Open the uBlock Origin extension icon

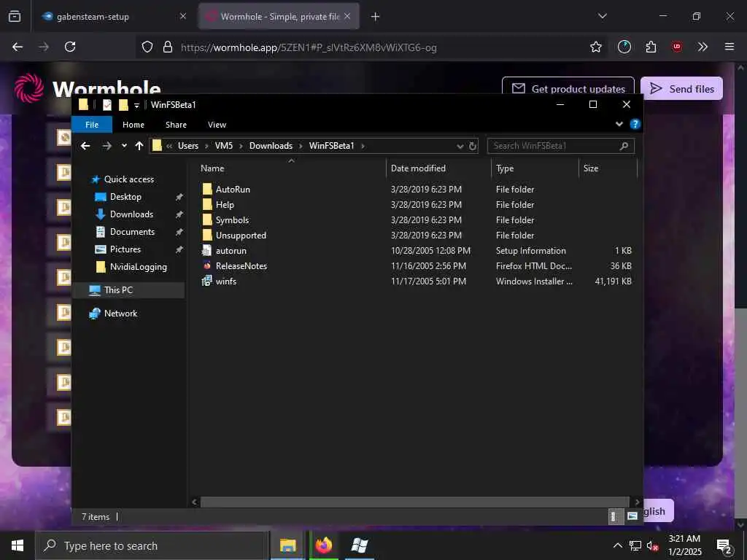[x=676, y=47]
